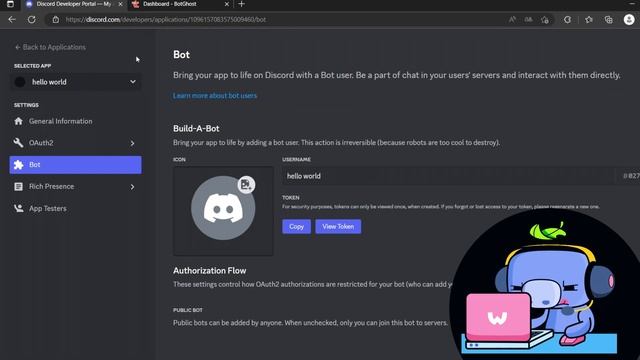Switch to the Discord Developer Portal browser tab

(x=73, y=4)
